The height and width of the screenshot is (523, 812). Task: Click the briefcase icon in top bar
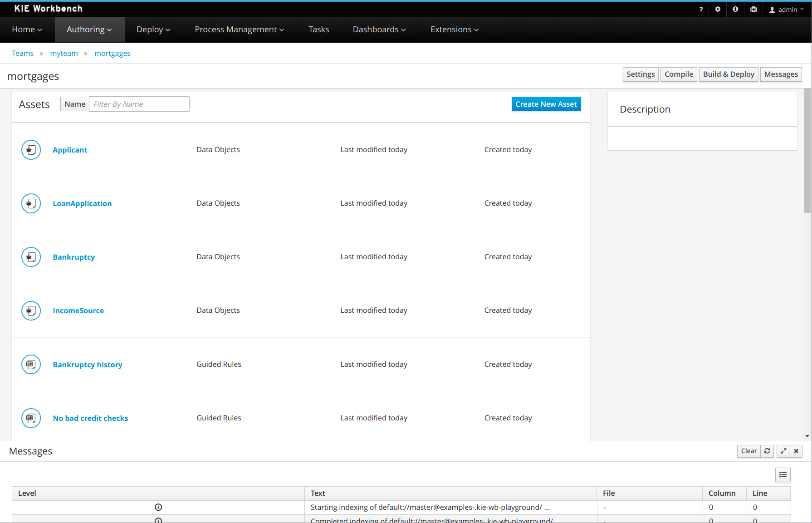753,9
